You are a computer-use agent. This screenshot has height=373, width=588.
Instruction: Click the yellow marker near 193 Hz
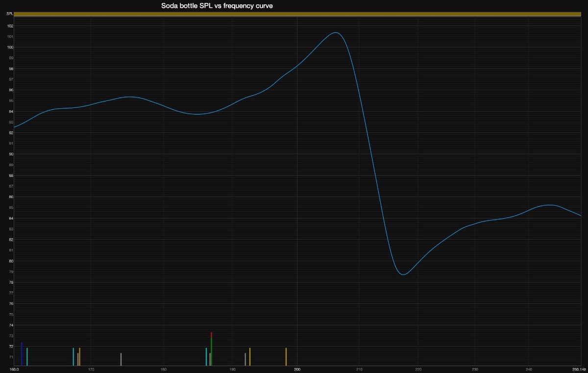pos(250,356)
